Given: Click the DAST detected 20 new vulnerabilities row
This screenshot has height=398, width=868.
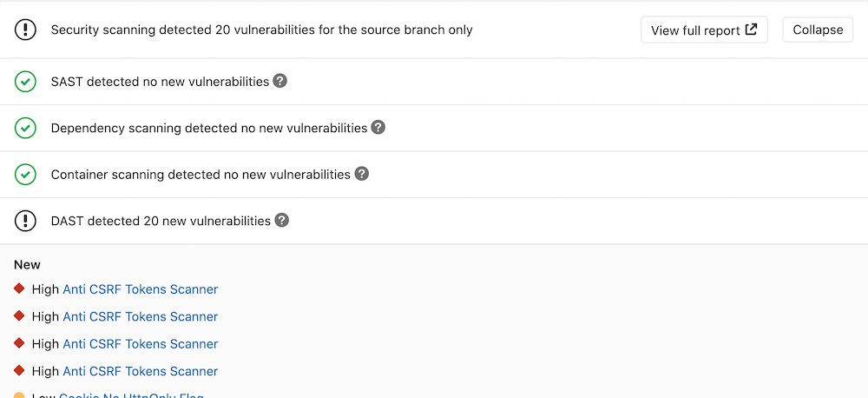Looking at the screenshot, I should 161,221.
